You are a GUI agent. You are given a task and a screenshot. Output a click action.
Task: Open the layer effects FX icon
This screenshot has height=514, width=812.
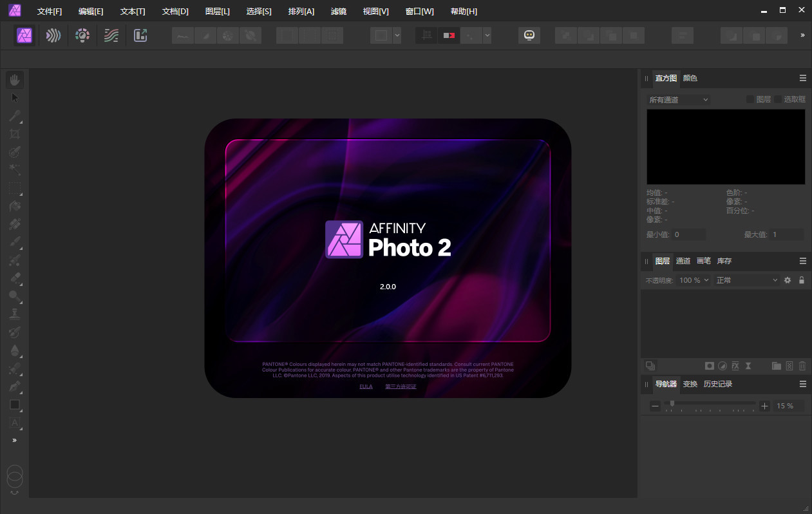tap(735, 365)
